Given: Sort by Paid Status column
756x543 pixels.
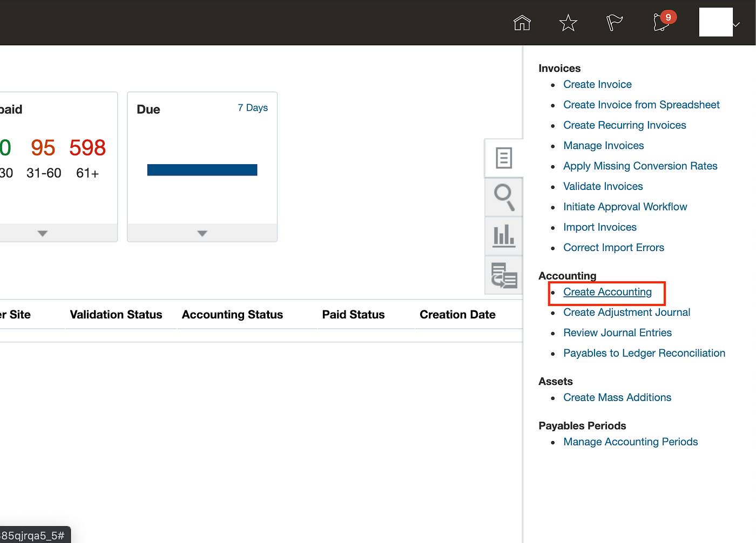Looking at the screenshot, I should coord(354,315).
